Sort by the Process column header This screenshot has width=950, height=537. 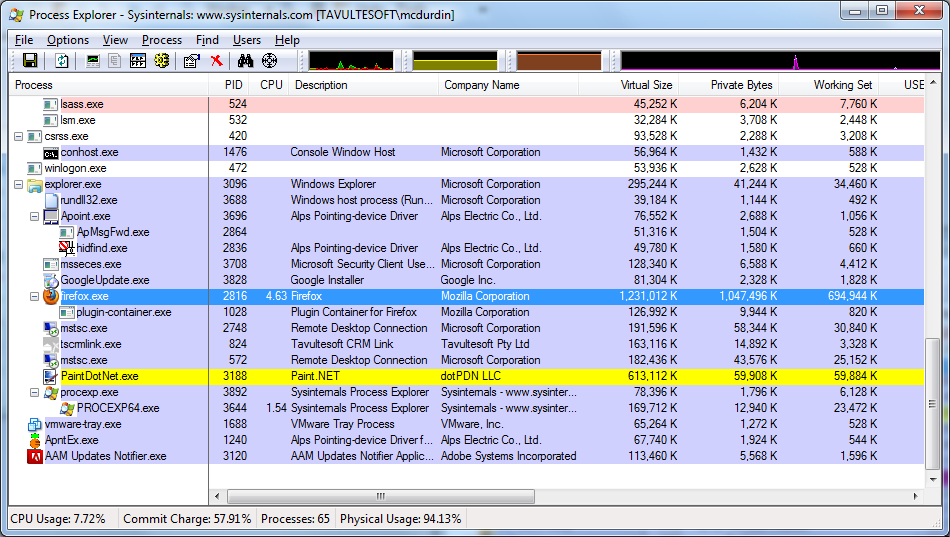[109, 85]
